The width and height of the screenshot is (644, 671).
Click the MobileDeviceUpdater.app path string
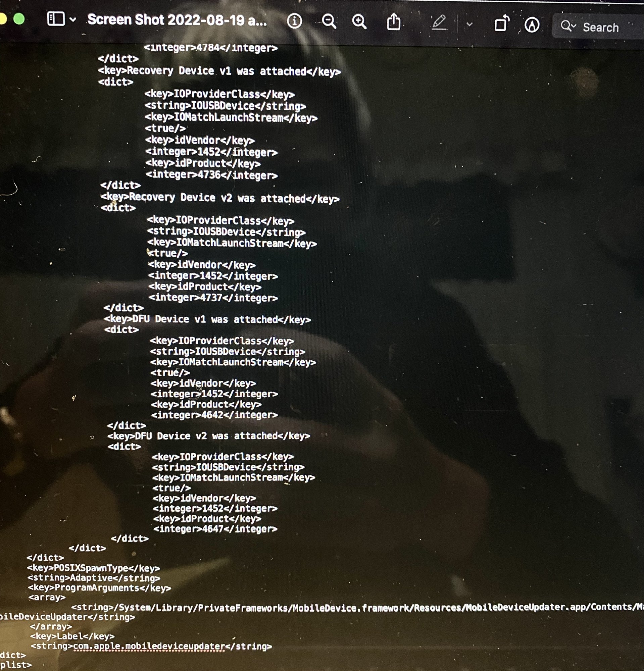point(357,607)
